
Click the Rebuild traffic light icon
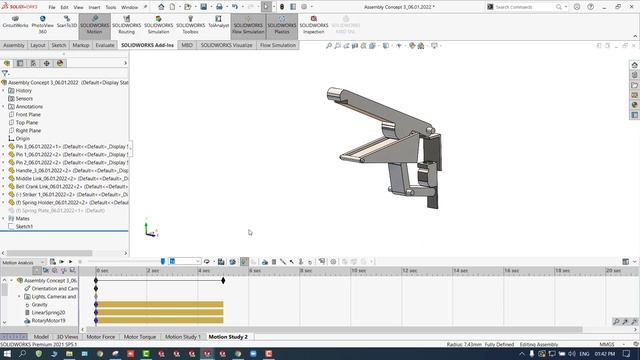coord(282,7)
